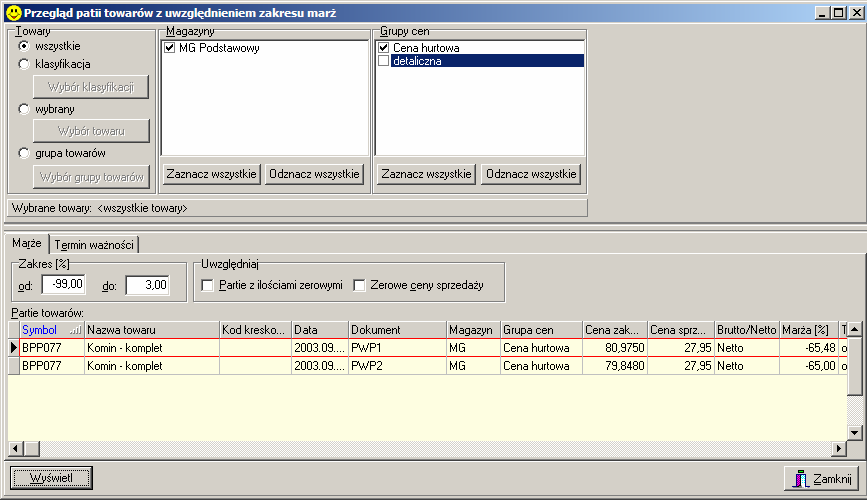The width and height of the screenshot is (867, 500).
Task: Click the door icon on Zamknij button
Action: 800,478
